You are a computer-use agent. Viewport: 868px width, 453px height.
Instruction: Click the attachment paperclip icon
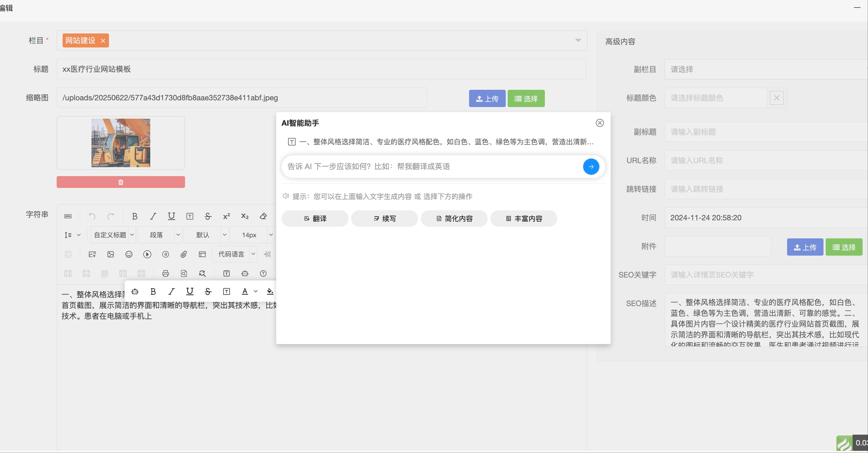184,254
